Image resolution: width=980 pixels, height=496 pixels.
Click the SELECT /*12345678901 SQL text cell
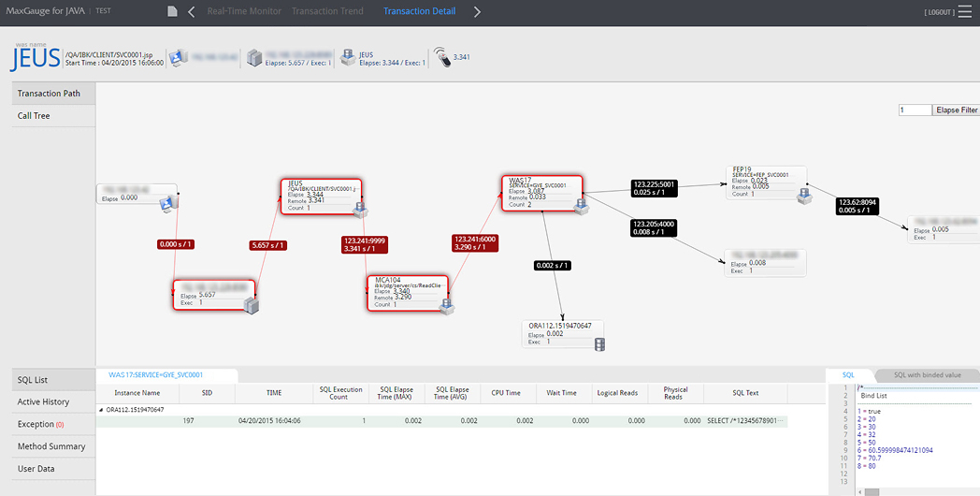[745, 421]
